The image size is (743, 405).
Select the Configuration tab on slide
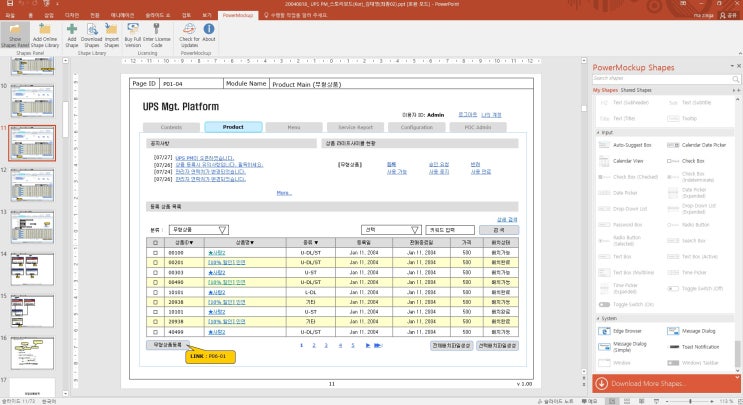coord(417,127)
